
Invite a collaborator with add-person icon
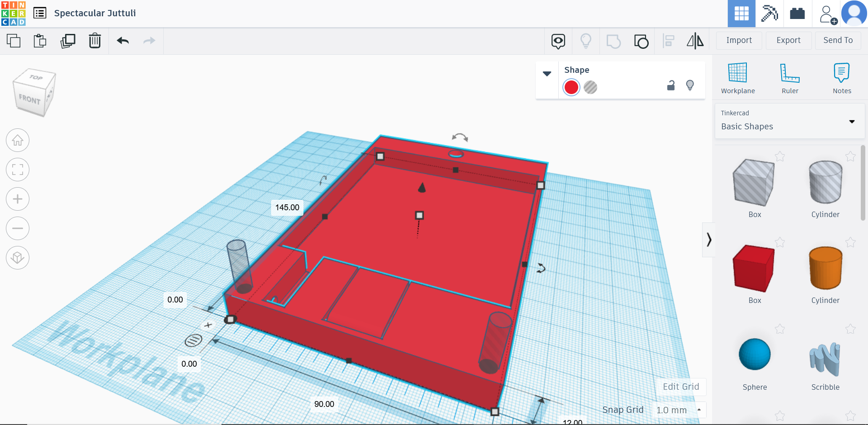tap(828, 14)
